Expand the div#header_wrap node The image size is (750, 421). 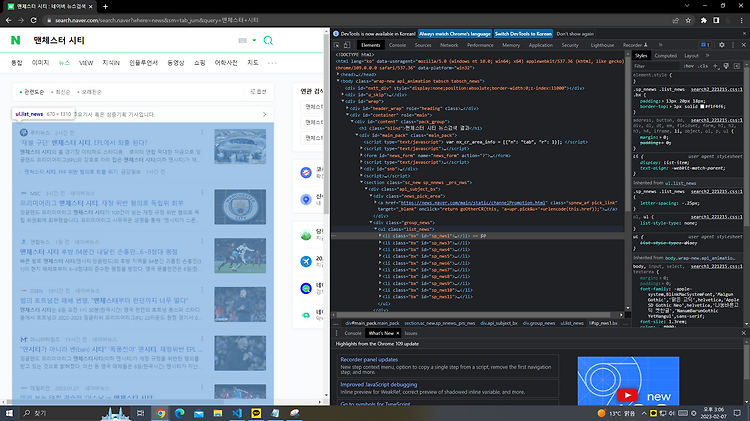click(347, 108)
